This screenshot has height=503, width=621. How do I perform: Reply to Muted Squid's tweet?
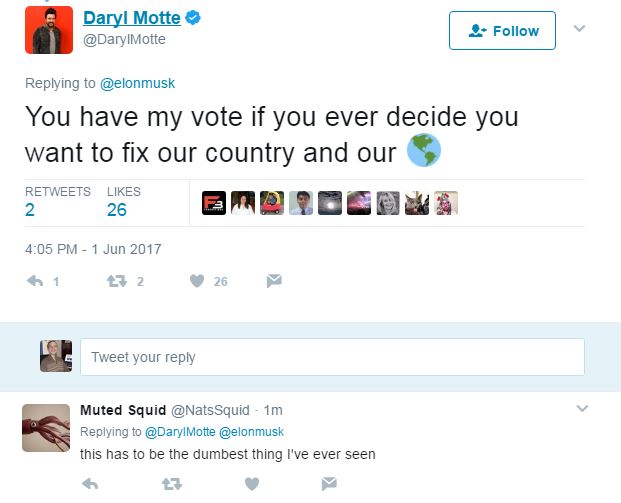tap(90, 484)
